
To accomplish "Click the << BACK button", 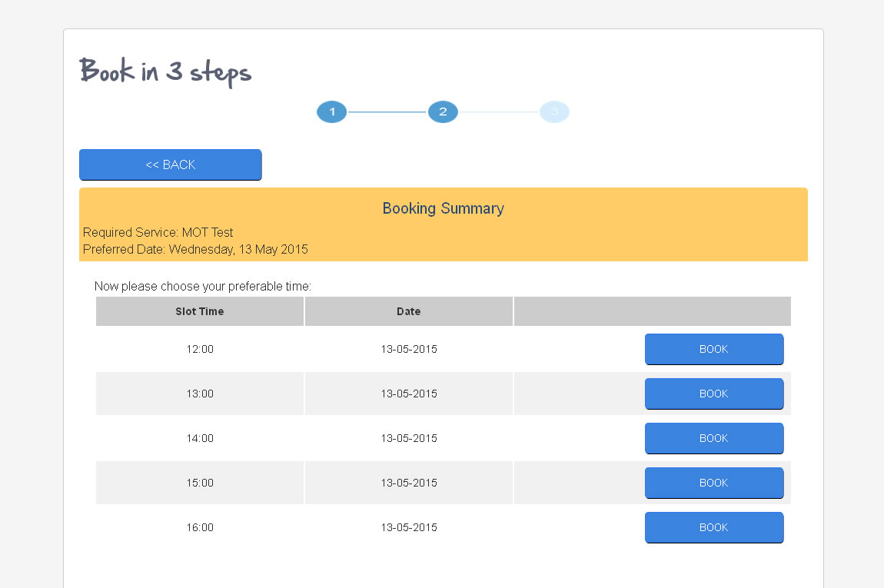I will [x=170, y=164].
